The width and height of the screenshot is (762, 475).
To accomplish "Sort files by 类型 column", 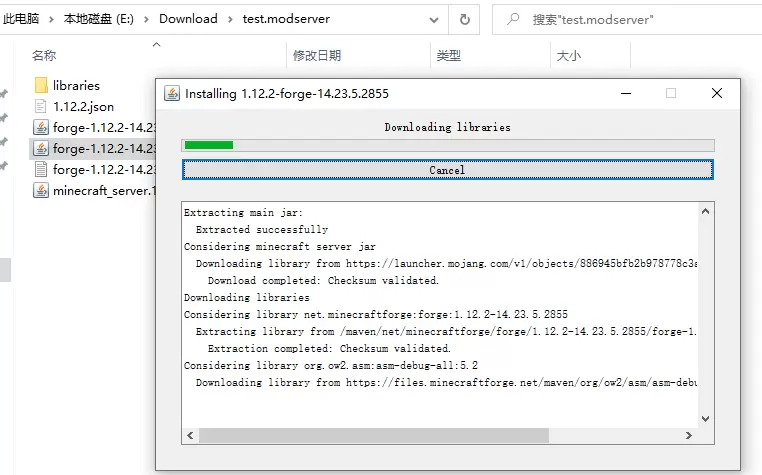I will pyautogui.click(x=449, y=55).
